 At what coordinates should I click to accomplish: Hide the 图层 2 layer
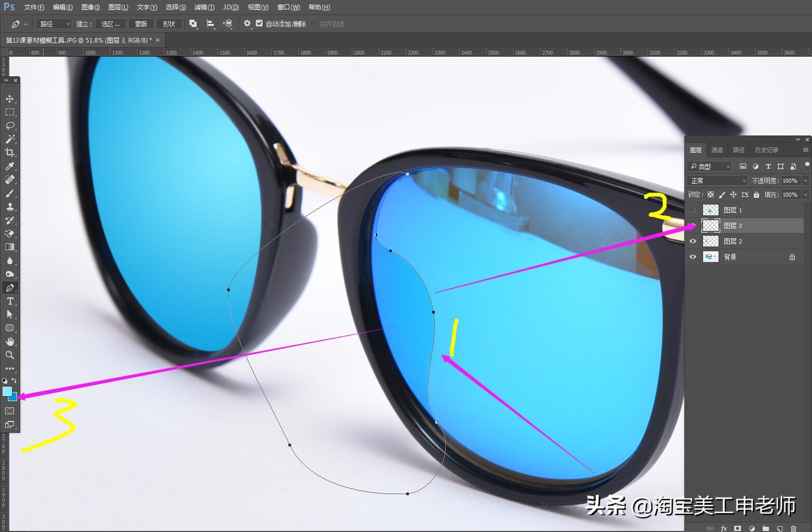[693, 241]
